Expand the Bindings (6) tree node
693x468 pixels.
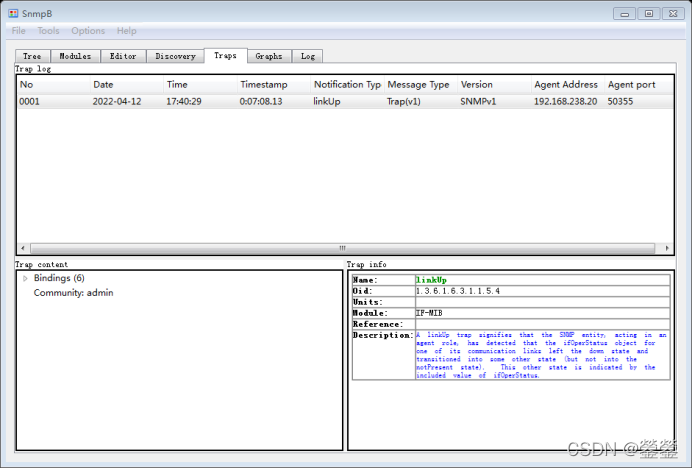click(x=25, y=278)
